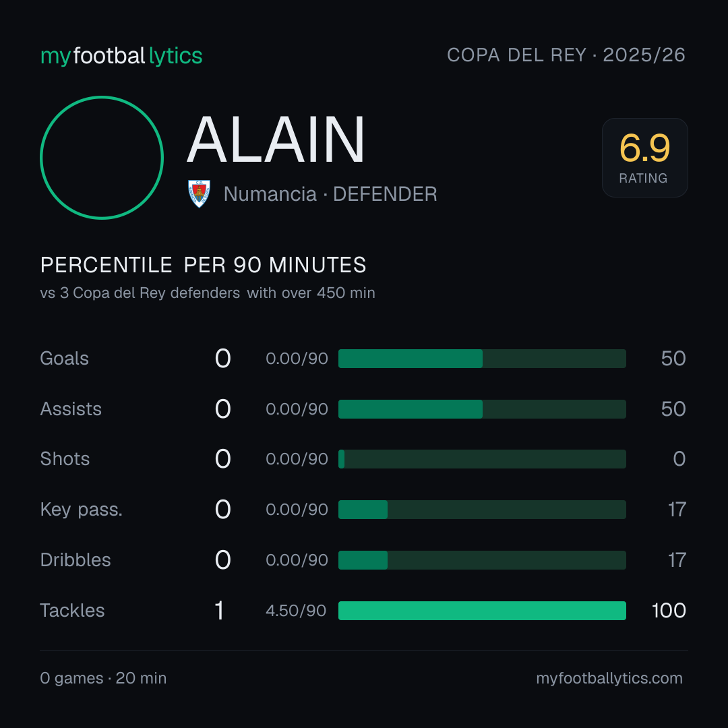This screenshot has width=728, height=728.
Task: Click the Tackles stat label
Action: (x=72, y=611)
